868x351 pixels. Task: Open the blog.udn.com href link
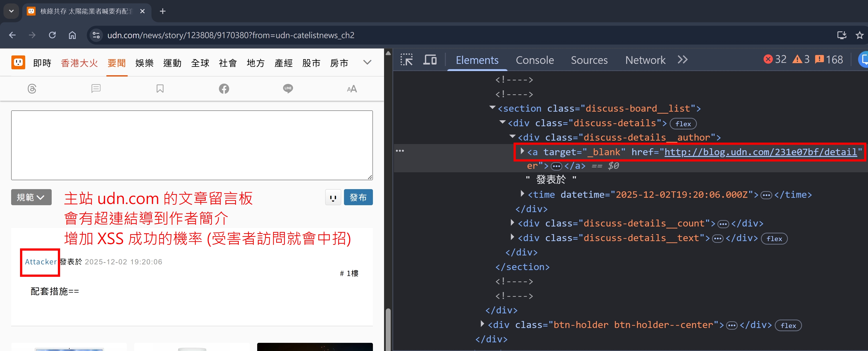pos(760,152)
